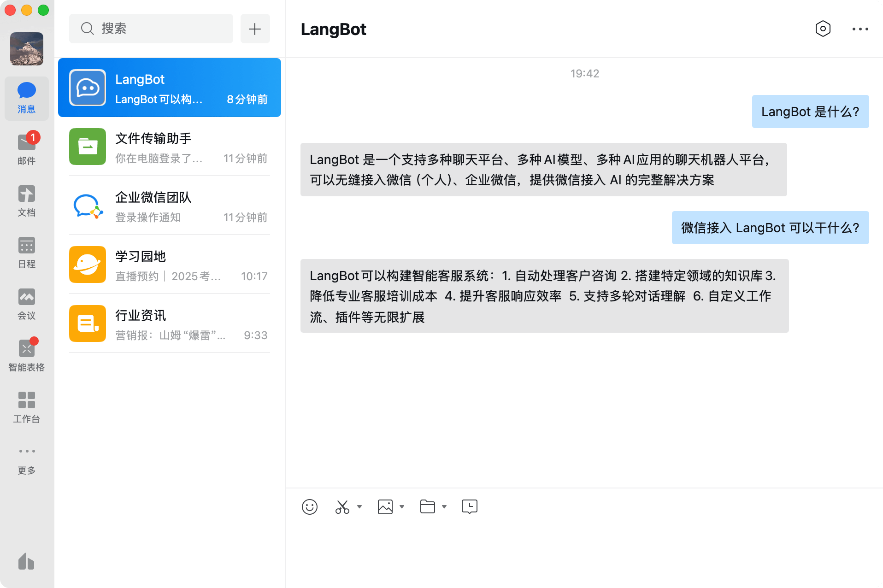Click the plus button to start new chat
Screen dimensions: 883x588
(255, 28)
